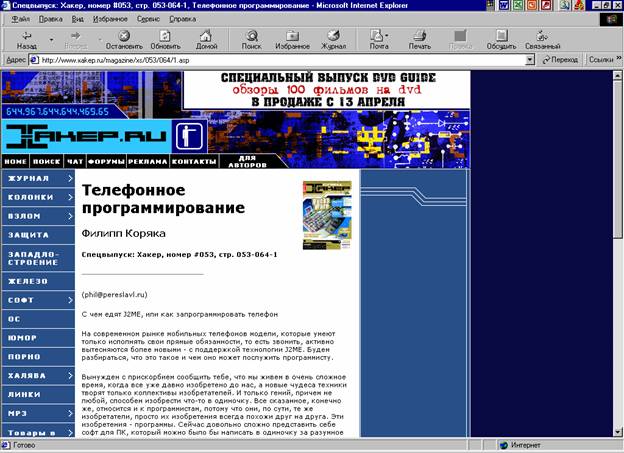Open the Журнал history pane
The height and width of the screenshot is (453, 624).
[333, 40]
